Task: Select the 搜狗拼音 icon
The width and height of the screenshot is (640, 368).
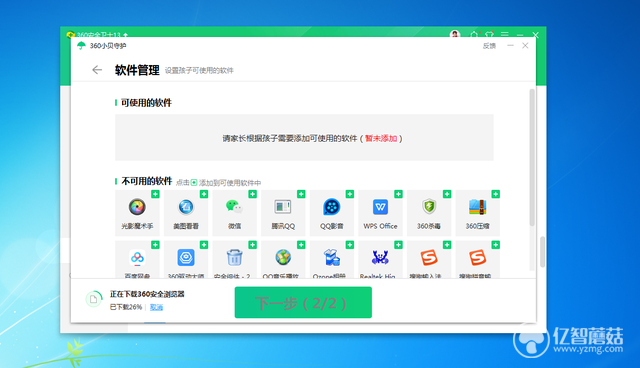Action: tap(478, 258)
